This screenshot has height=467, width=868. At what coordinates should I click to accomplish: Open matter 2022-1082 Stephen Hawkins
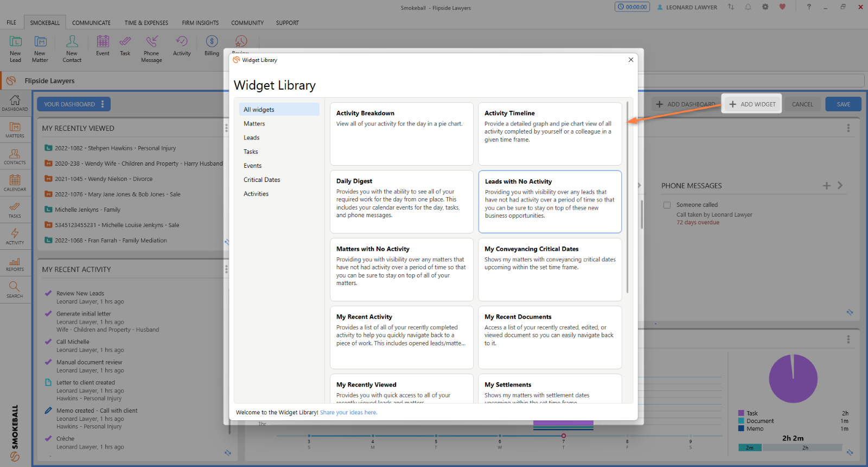tap(115, 148)
